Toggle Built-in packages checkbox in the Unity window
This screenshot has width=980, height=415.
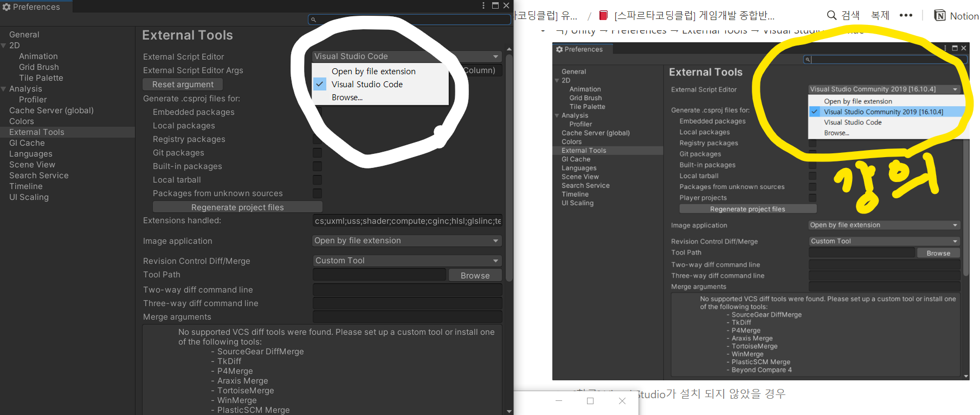tap(317, 166)
